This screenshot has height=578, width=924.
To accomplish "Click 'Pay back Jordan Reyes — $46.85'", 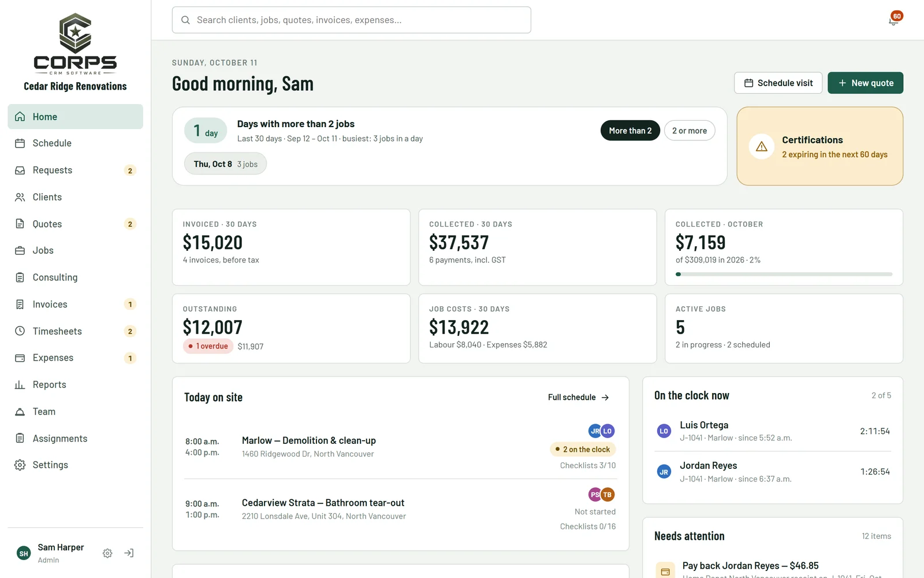I will (750, 566).
